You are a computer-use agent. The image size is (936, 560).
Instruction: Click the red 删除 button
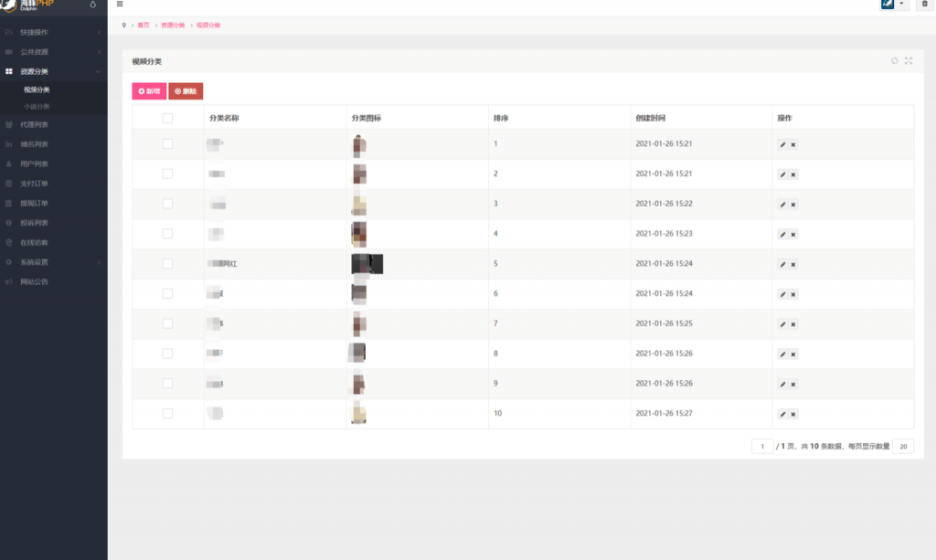pos(186,91)
